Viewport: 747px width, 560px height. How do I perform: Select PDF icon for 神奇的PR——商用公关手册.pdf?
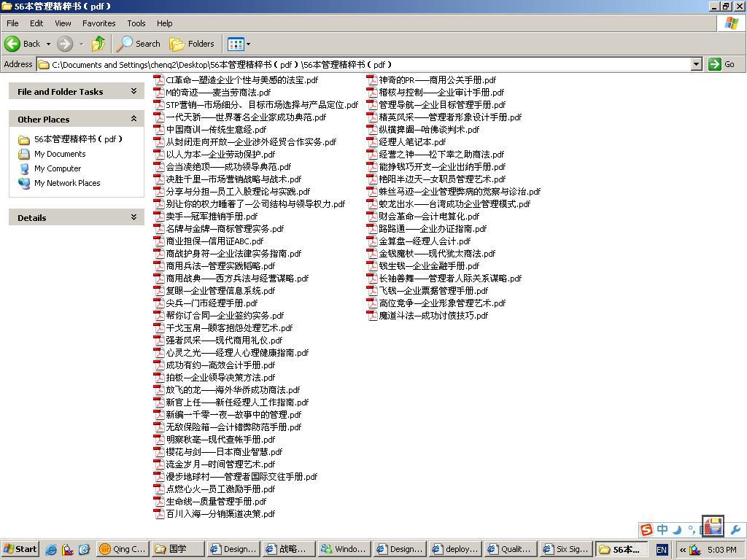[x=371, y=80]
